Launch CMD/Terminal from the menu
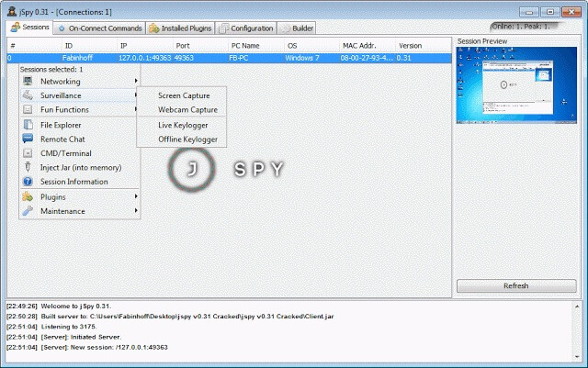588x368 pixels. [x=80, y=153]
